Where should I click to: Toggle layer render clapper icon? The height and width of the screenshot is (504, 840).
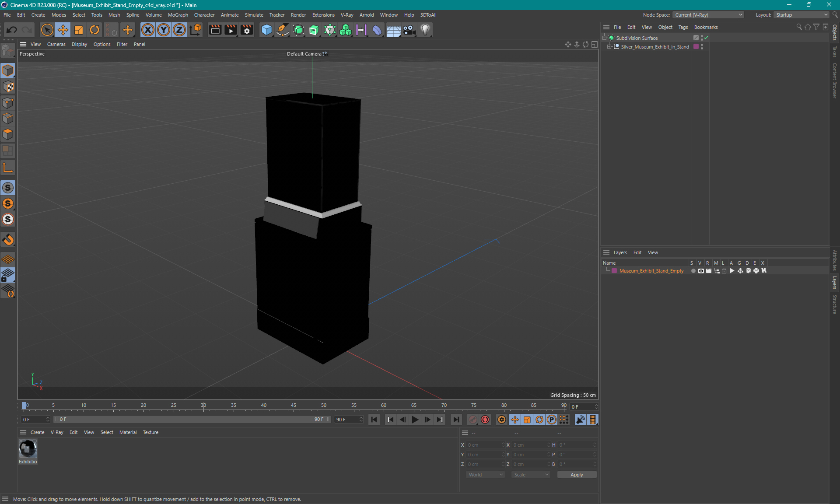pos(709,271)
